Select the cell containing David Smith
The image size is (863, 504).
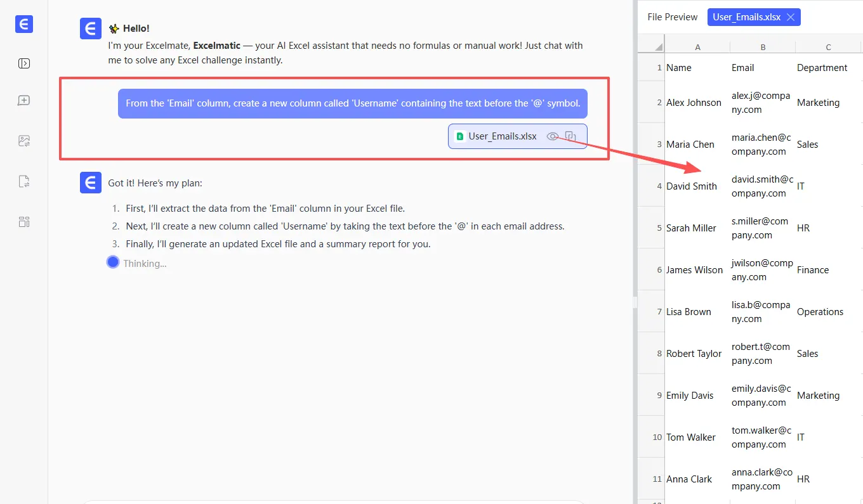click(x=692, y=186)
